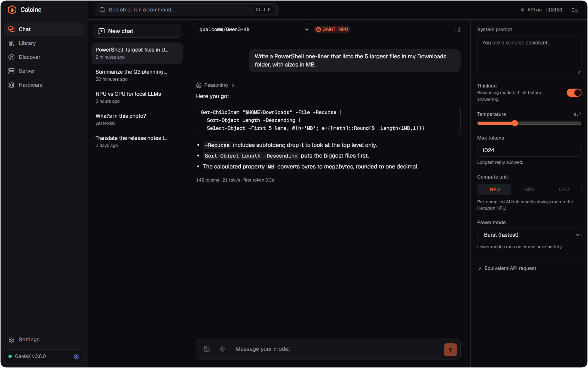
Task: Open the PowerShell largest files chat
Action: pos(137,53)
